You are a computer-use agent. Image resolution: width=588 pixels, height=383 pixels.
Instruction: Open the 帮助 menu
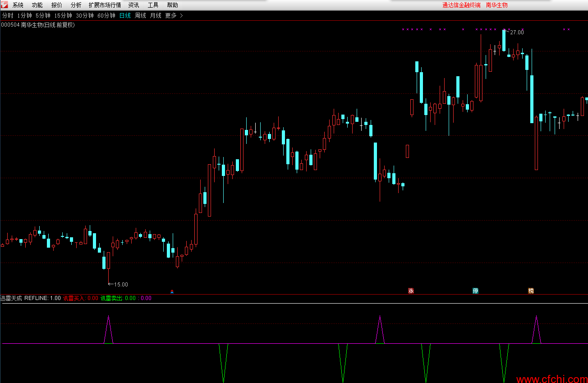coord(172,5)
